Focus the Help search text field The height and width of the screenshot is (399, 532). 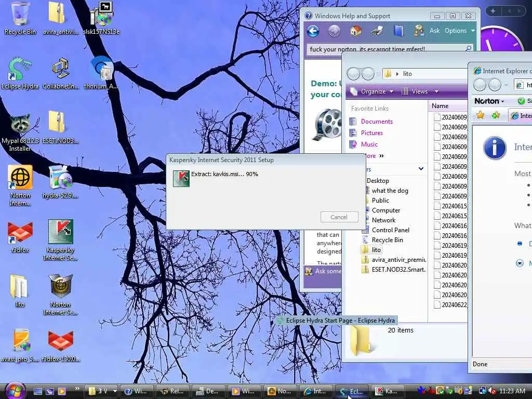click(385, 49)
